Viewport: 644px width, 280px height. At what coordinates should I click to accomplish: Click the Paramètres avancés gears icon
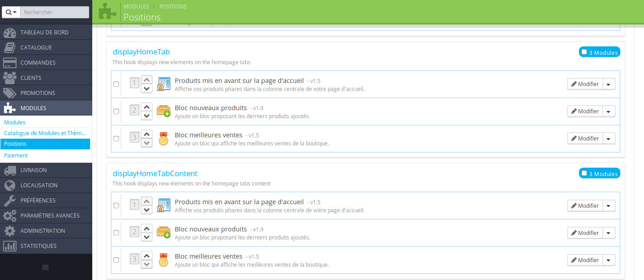[x=10, y=216]
